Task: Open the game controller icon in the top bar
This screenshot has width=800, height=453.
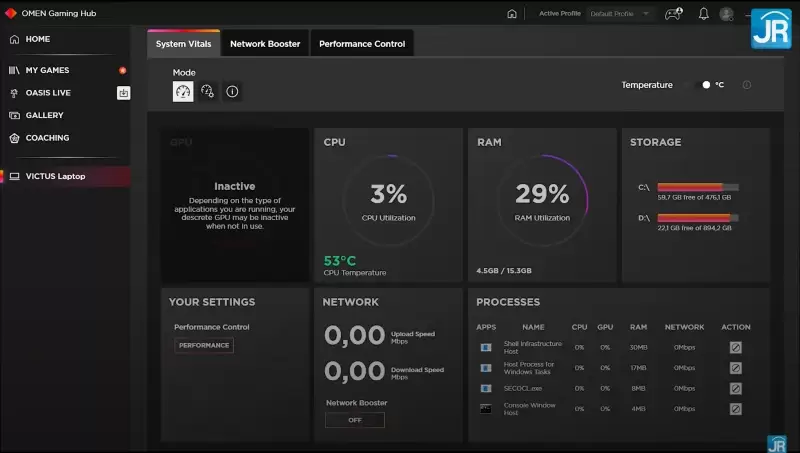Action: point(674,14)
